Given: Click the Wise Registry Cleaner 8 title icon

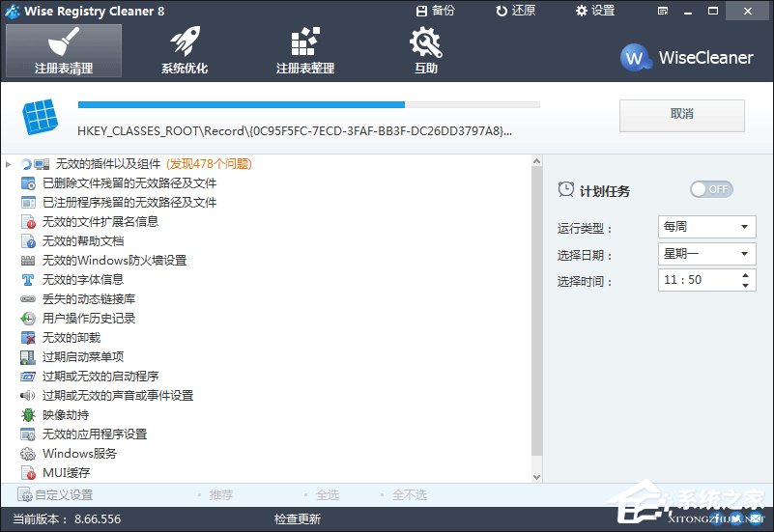Looking at the screenshot, I should [13, 11].
